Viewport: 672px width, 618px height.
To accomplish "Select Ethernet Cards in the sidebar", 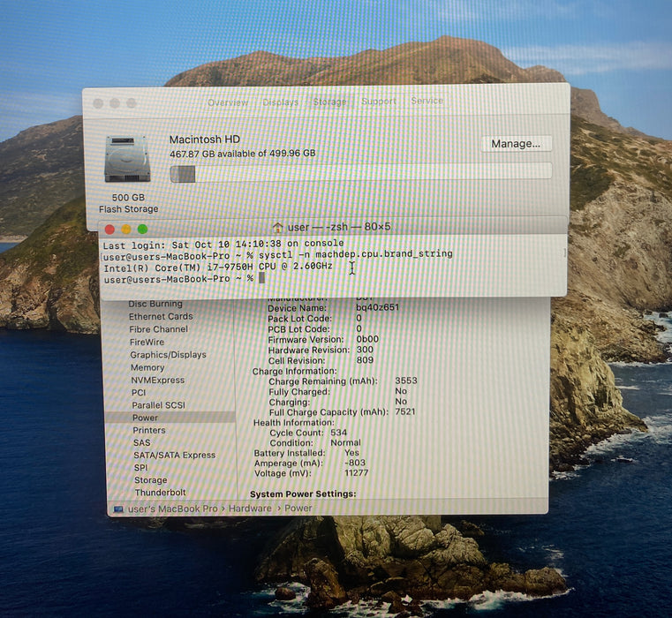I will pyautogui.click(x=161, y=317).
